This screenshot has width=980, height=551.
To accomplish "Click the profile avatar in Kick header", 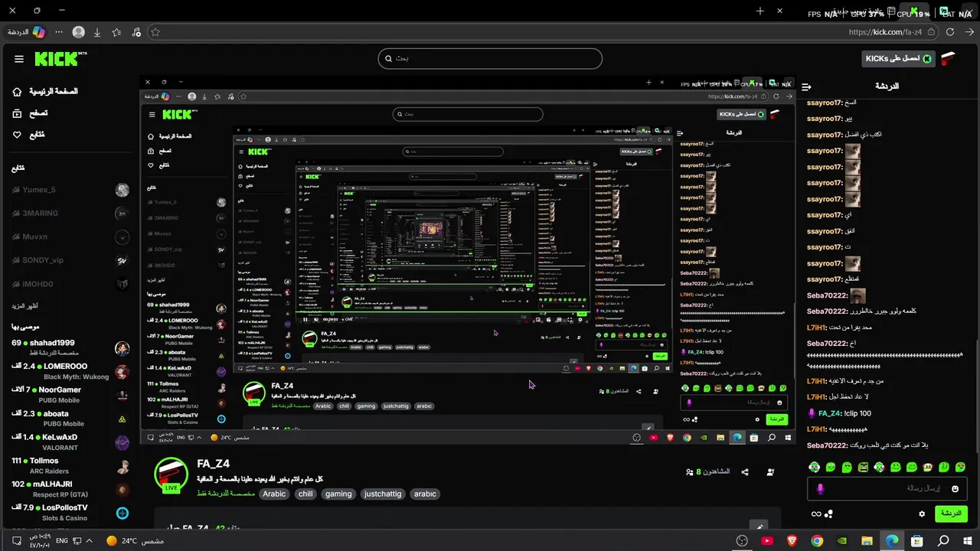I will tap(948, 58).
